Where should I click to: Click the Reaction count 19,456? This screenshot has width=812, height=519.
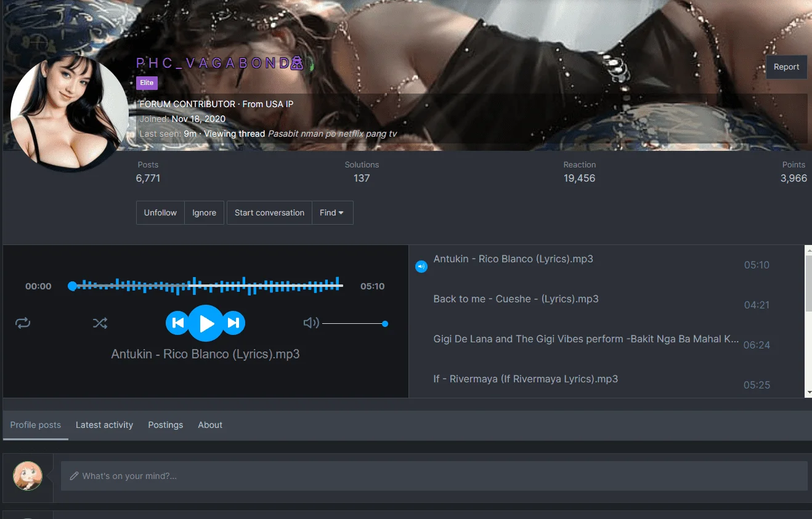pyautogui.click(x=579, y=179)
